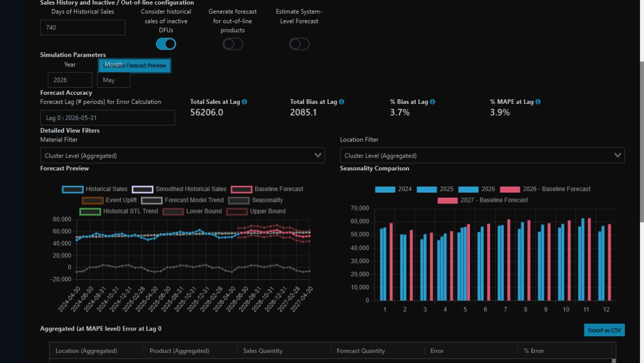Click the Total Bias value 2085.1
The image size is (644, 363).
click(x=303, y=113)
